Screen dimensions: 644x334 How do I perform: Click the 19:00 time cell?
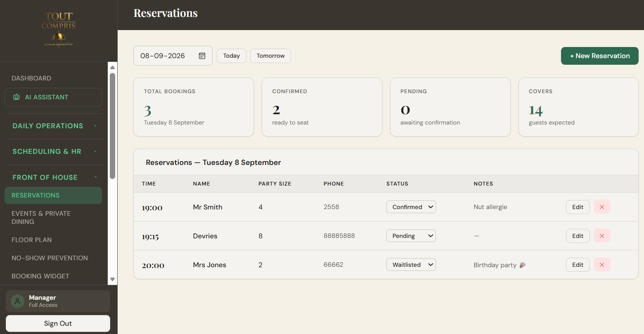click(x=152, y=208)
